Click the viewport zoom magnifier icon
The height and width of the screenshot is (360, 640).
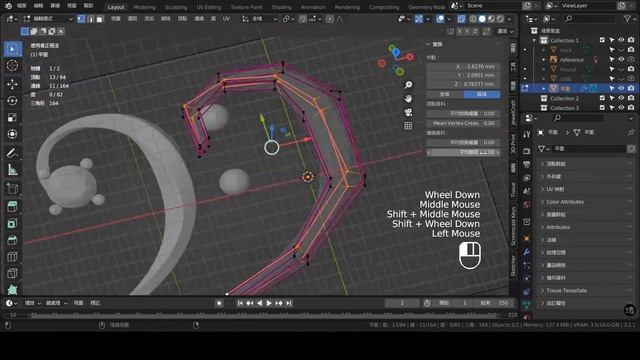[408, 85]
